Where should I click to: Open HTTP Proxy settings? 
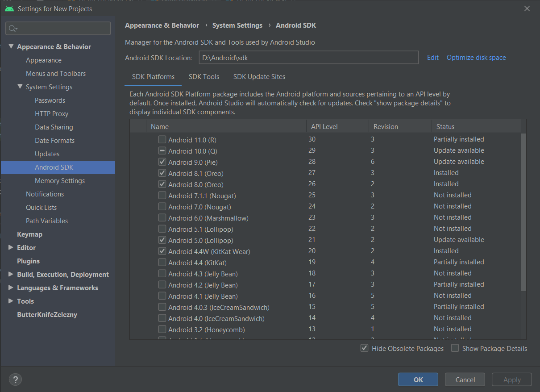[51, 114]
